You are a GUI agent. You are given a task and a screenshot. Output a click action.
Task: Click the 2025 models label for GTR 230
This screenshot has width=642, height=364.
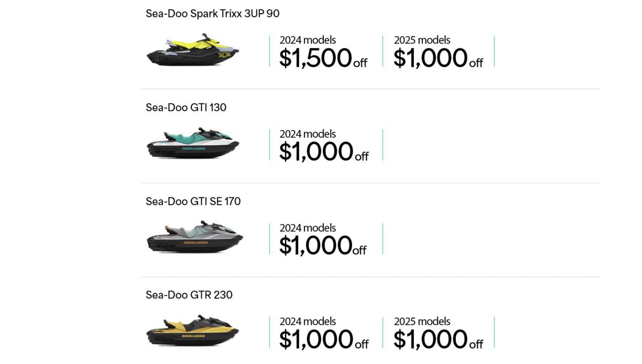click(422, 321)
